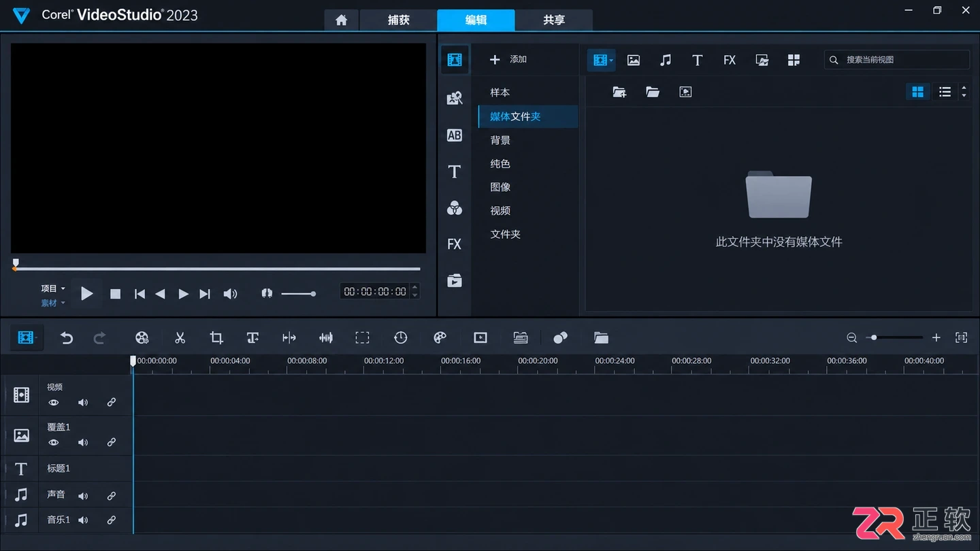Screen dimensions: 980x551
Task: Open the Transitions (AB) library panel
Action: (x=455, y=135)
